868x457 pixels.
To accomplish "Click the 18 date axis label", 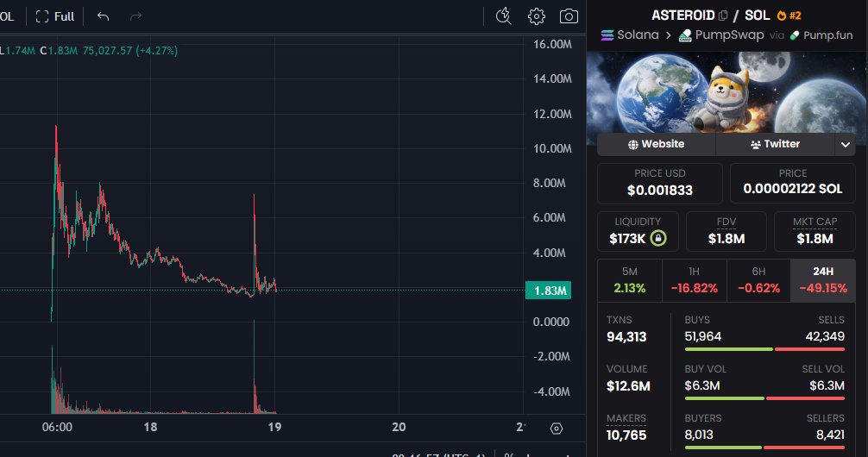I will click(x=150, y=427).
